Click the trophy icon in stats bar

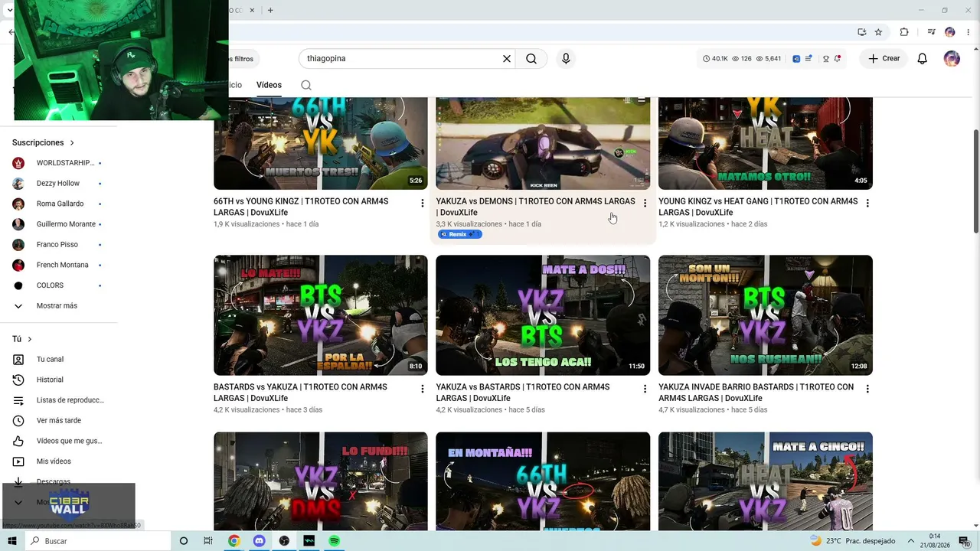click(825, 59)
